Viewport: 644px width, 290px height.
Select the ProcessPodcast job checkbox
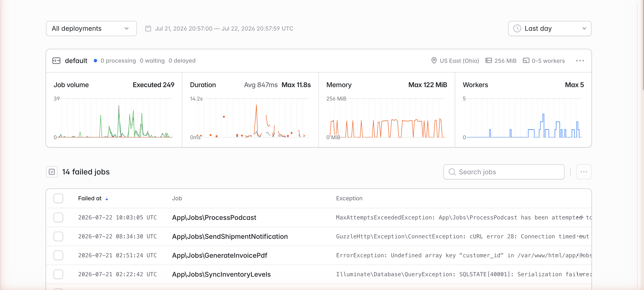[58, 217]
